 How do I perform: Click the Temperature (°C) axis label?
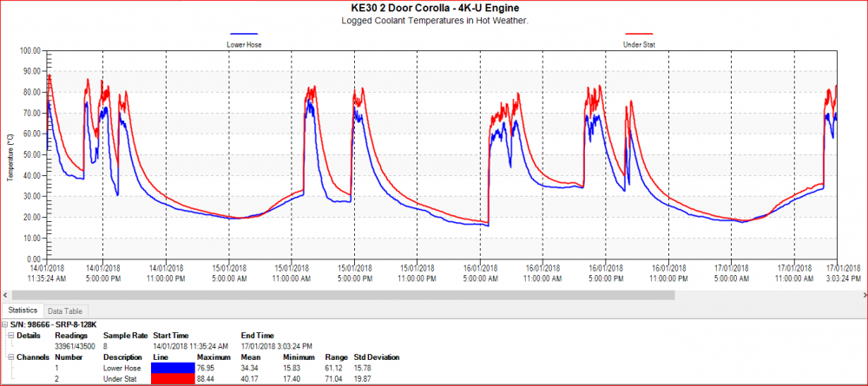click(10, 157)
